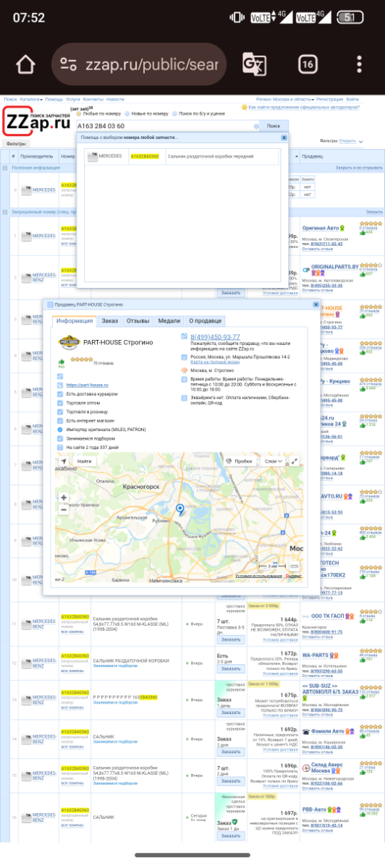Click the map "Найти" button
The height and width of the screenshot is (868, 385).
tap(85, 461)
